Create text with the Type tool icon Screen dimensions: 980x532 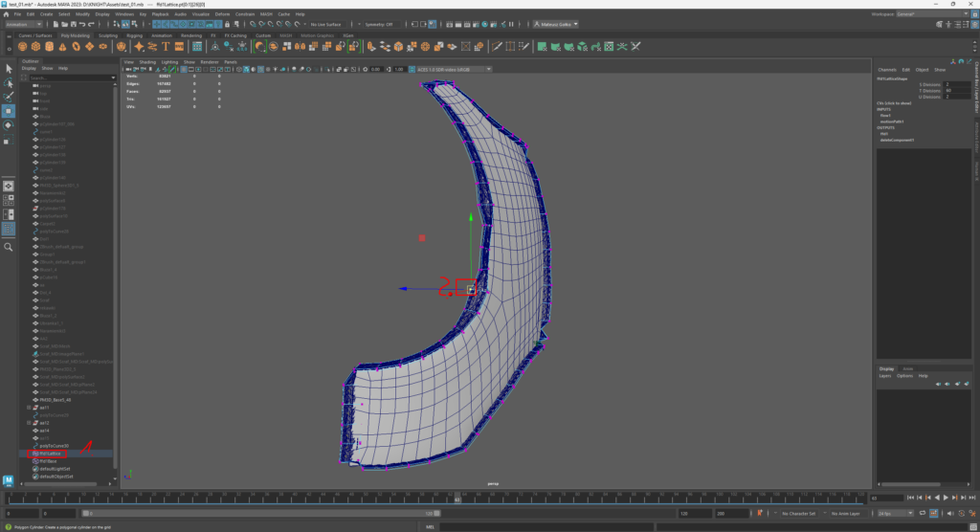click(167, 46)
